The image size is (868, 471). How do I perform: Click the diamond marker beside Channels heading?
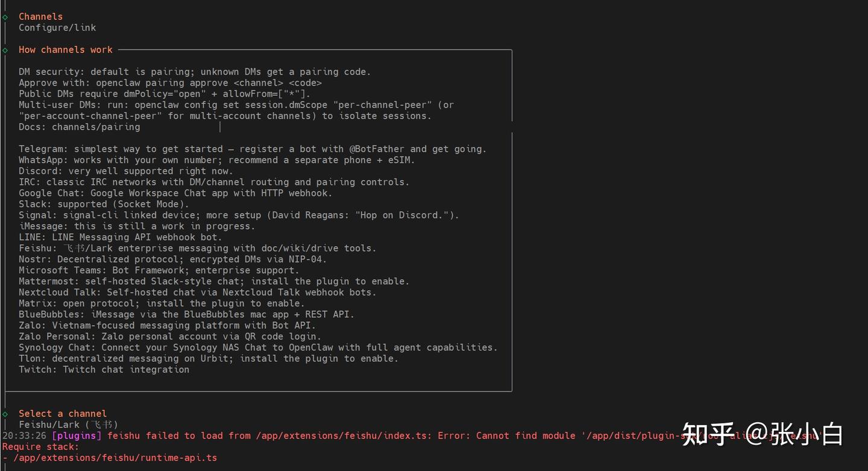(x=5, y=17)
